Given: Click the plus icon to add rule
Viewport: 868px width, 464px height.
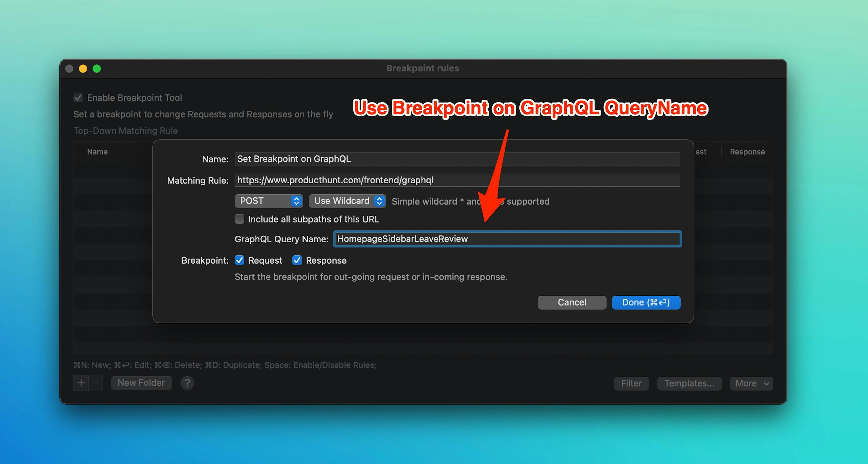Looking at the screenshot, I should pos(81,383).
